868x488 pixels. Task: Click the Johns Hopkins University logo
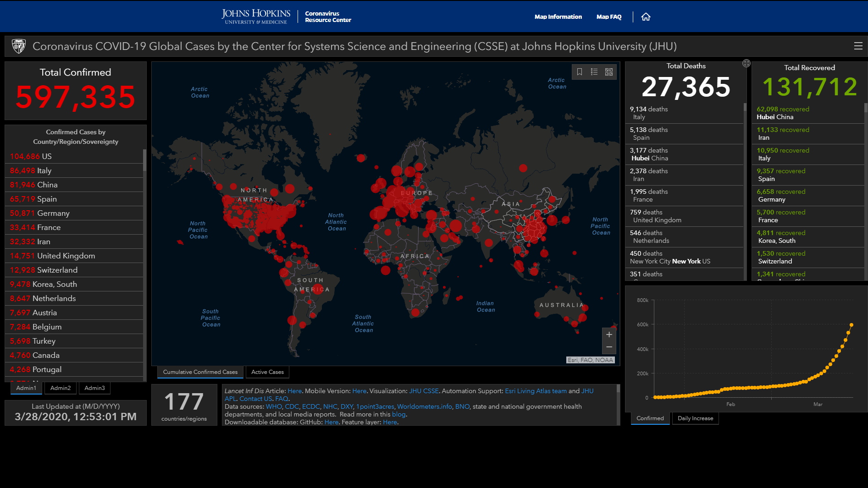click(256, 16)
